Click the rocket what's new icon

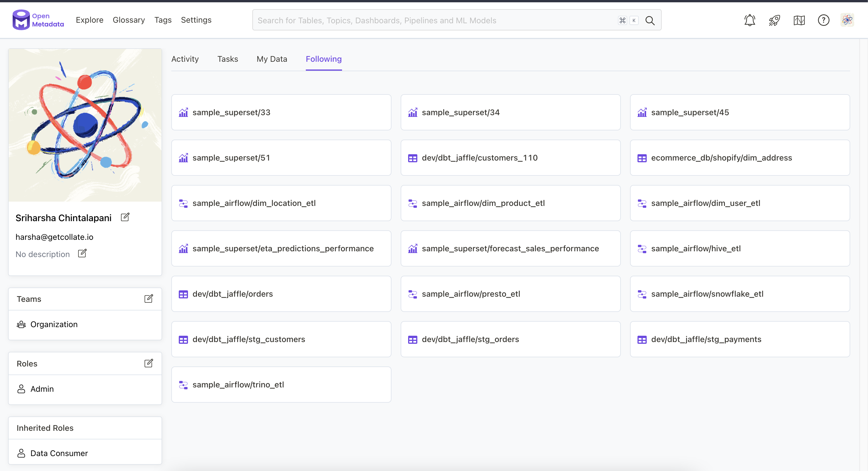[774, 20]
